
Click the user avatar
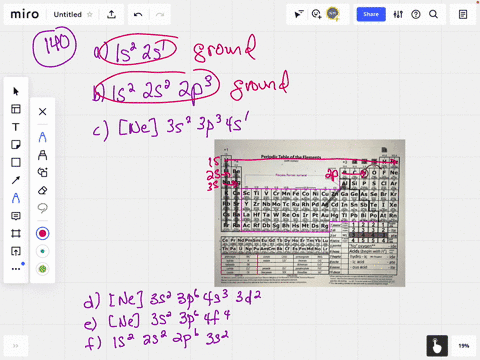(333, 14)
